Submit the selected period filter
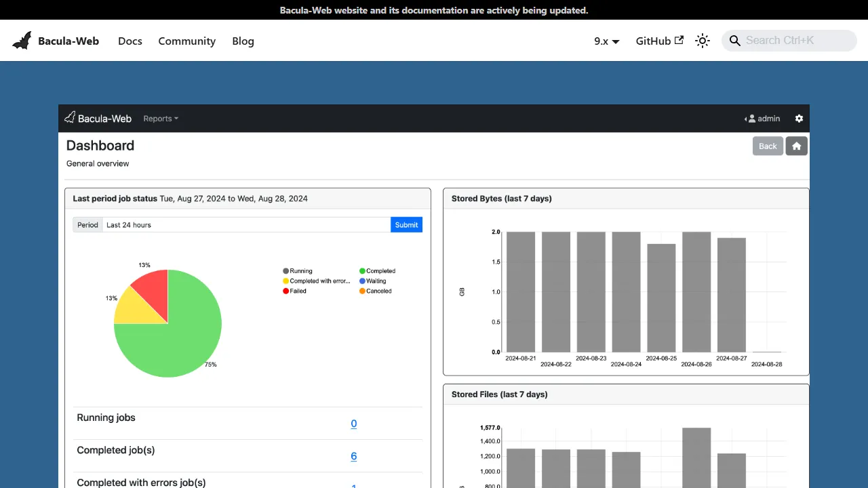Screen dimensions: 868x488 406,224
